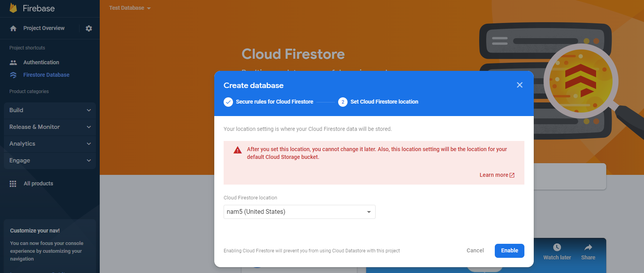Click the Cloud Datastore notice text
The height and width of the screenshot is (273, 644).
(312, 251)
